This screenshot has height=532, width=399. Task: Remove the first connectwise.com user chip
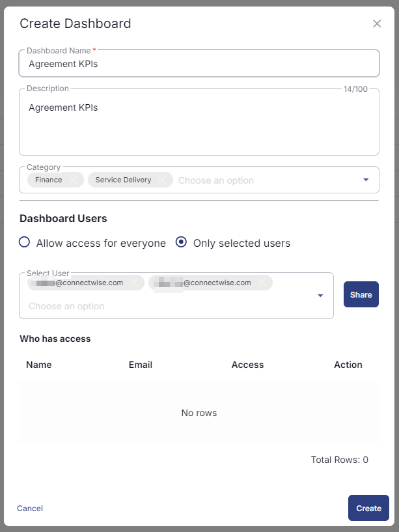(x=134, y=283)
